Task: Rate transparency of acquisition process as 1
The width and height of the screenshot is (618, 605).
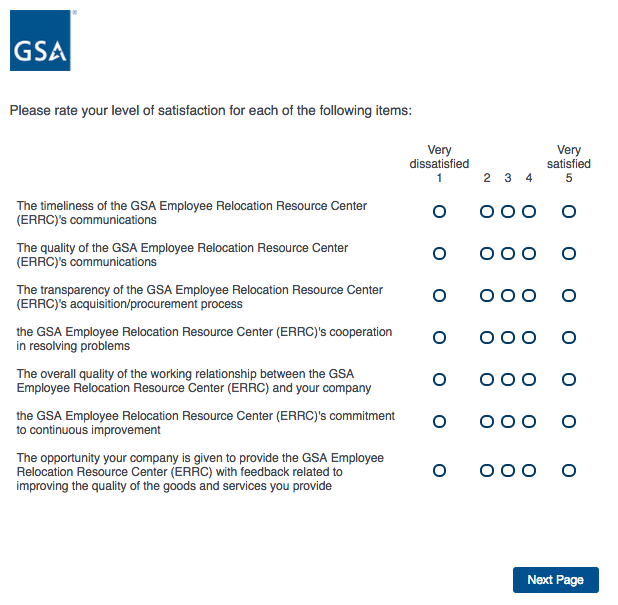Action: [439, 296]
